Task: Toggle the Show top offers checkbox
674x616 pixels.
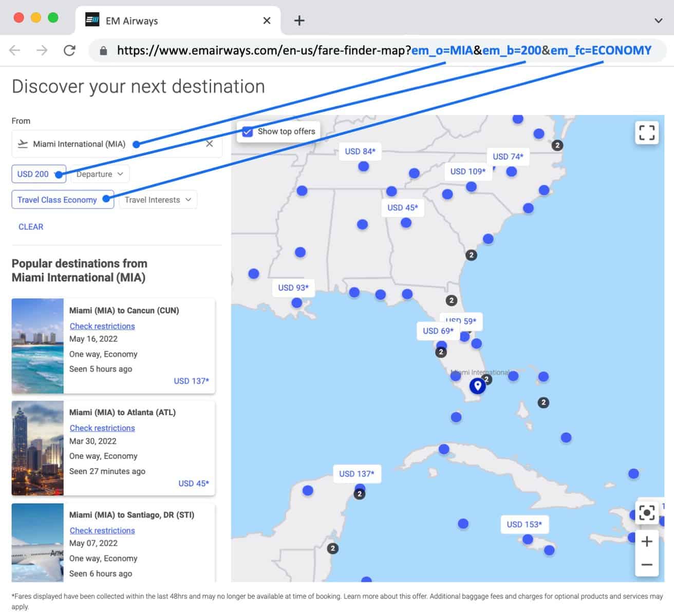Action: tap(248, 131)
